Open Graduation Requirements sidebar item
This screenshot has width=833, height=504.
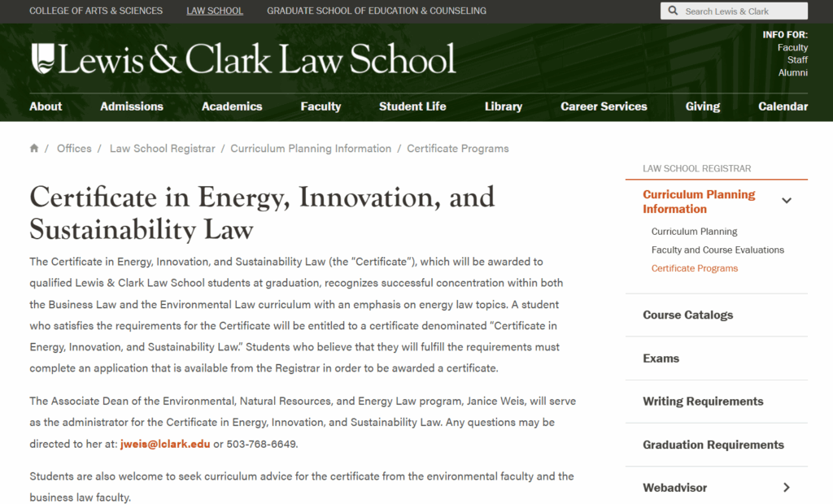[713, 445]
